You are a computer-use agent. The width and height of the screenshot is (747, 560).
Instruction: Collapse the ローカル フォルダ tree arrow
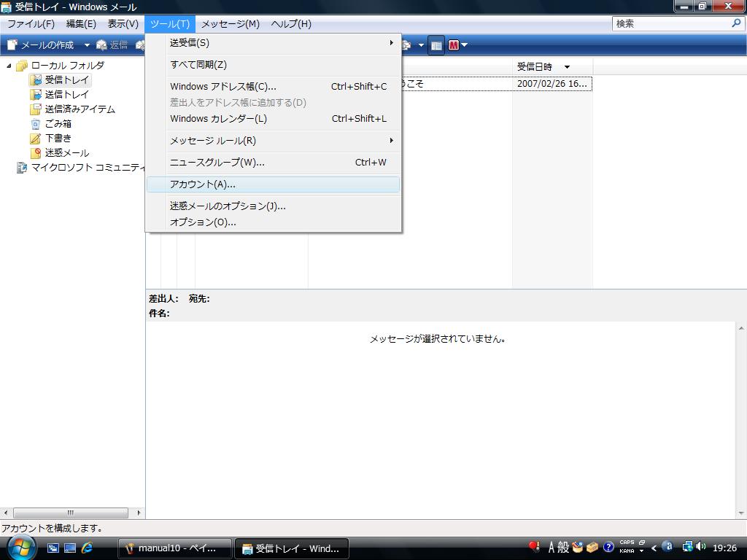coord(9,66)
